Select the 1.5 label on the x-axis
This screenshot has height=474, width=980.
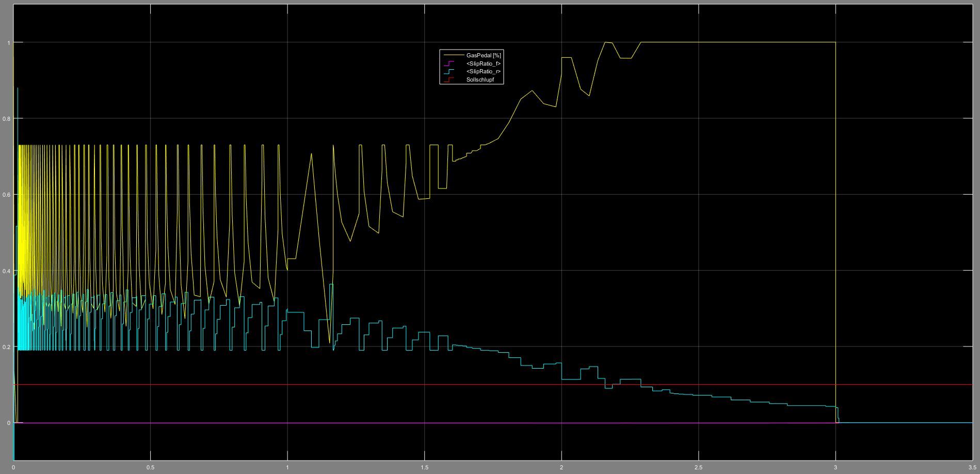pos(424,467)
